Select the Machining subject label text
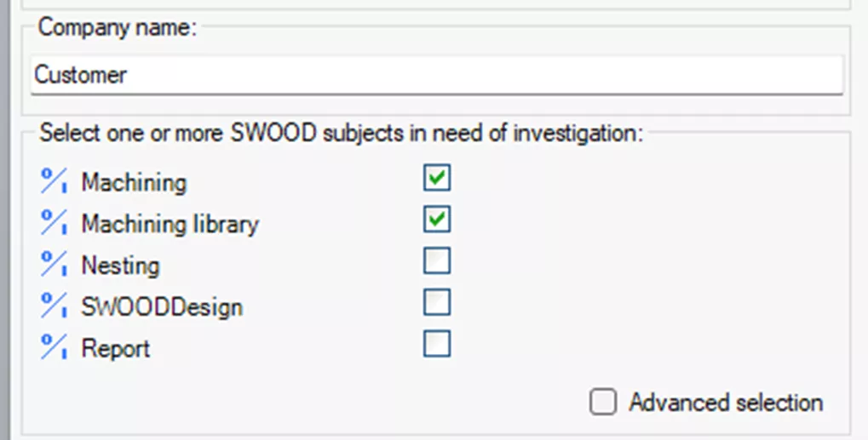This screenshot has height=440, width=868. pyautogui.click(x=134, y=182)
